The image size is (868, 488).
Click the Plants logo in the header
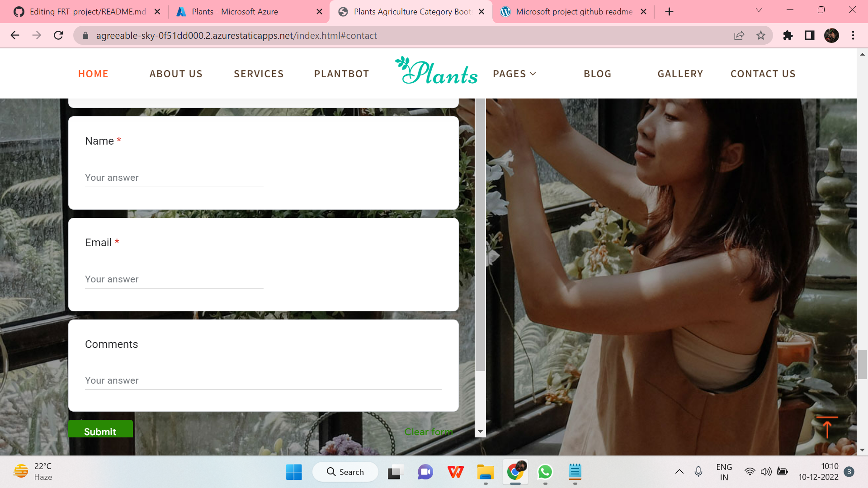tap(436, 71)
